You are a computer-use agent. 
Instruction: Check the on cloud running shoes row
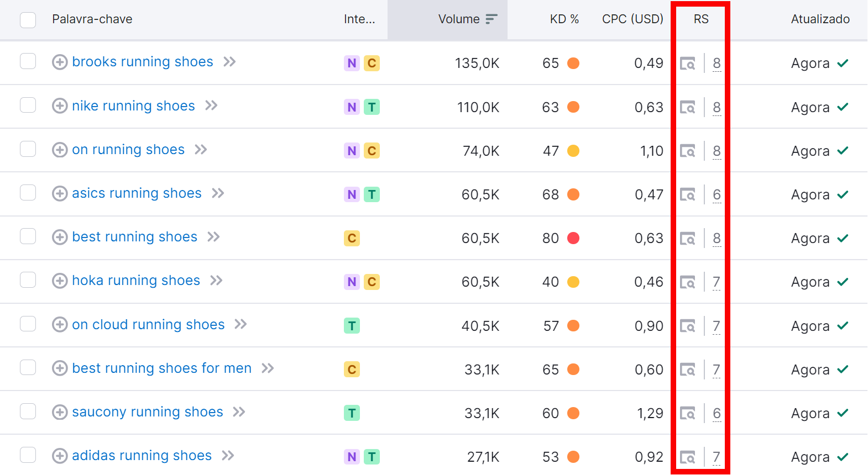point(28,324)
